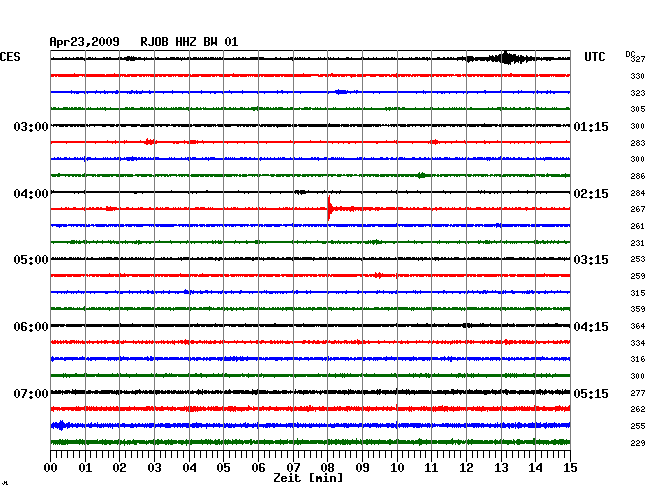The image size is (650, 494).
Task: Click the DC value 323
Action: 638,93
